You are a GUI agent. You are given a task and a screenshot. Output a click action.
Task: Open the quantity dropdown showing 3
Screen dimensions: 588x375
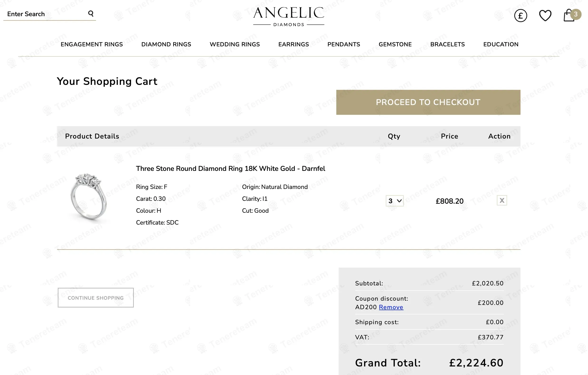(x=395, y=201)
